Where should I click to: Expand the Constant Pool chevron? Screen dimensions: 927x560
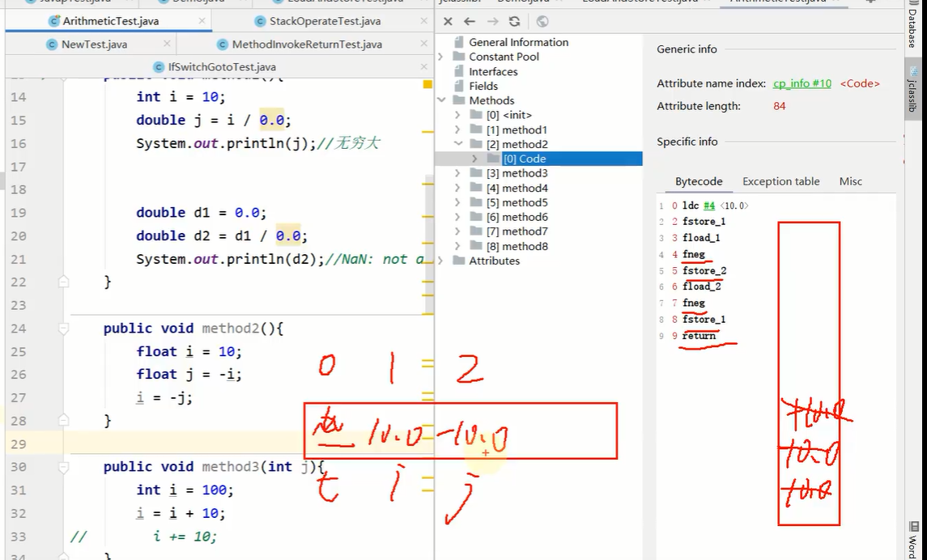click(x=440, y=57)
